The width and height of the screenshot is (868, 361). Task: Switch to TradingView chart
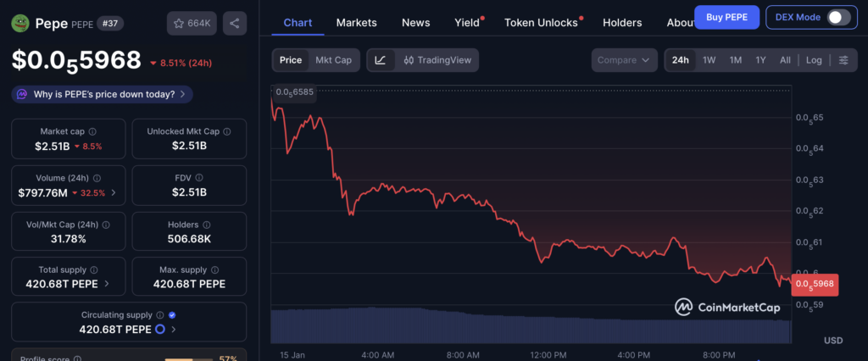(x=437, y=60)
